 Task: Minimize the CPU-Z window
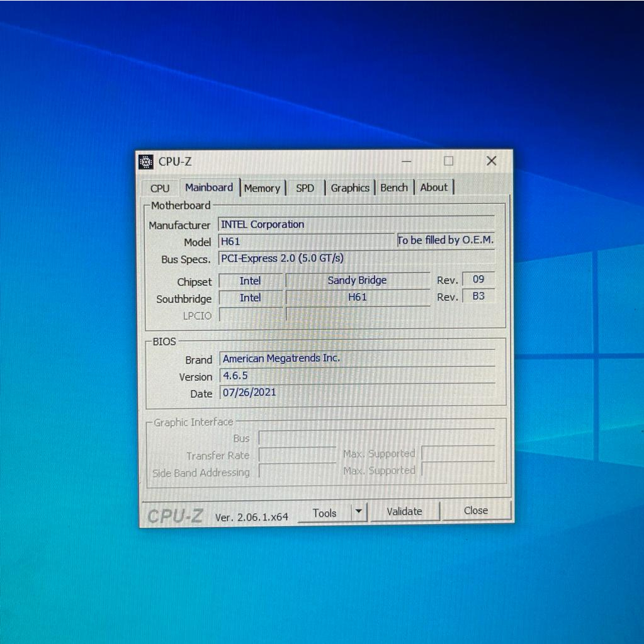click(407, 161)
